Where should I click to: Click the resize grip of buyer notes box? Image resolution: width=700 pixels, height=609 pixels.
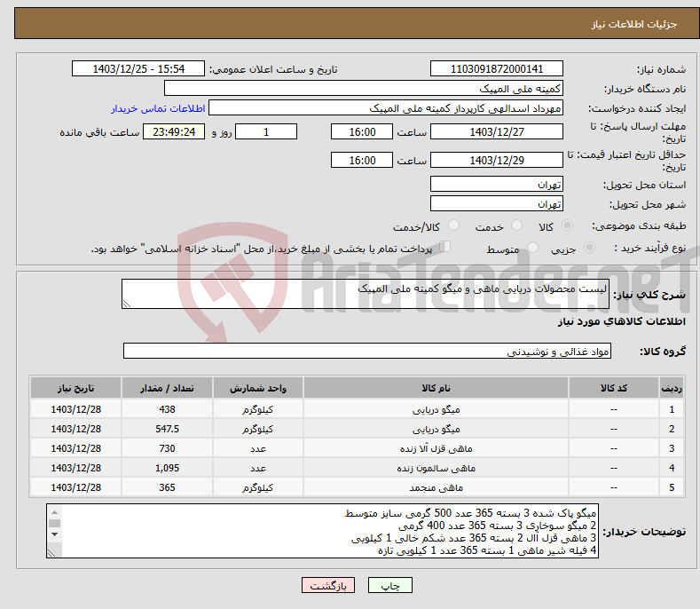pos(51,553)
